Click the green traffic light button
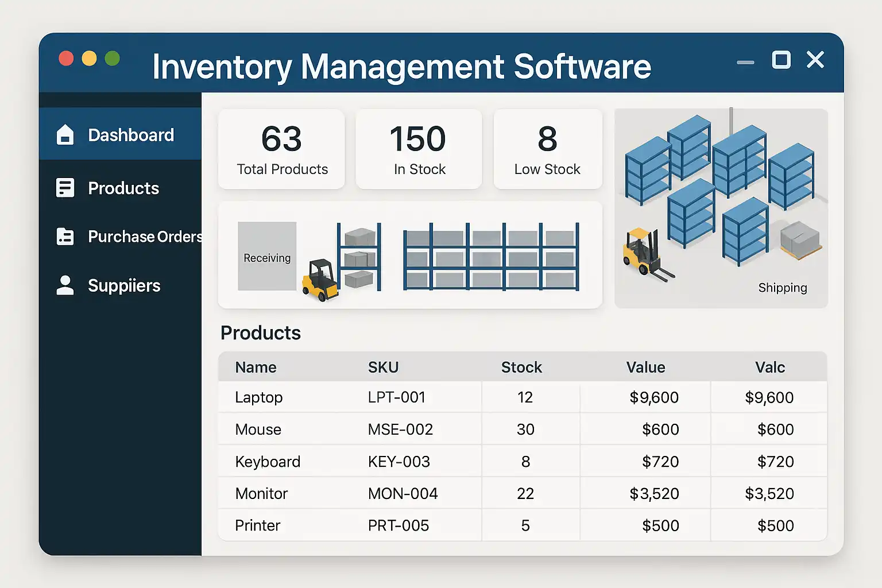The width and height of the screenshot is (882, 588). [113, 59]
